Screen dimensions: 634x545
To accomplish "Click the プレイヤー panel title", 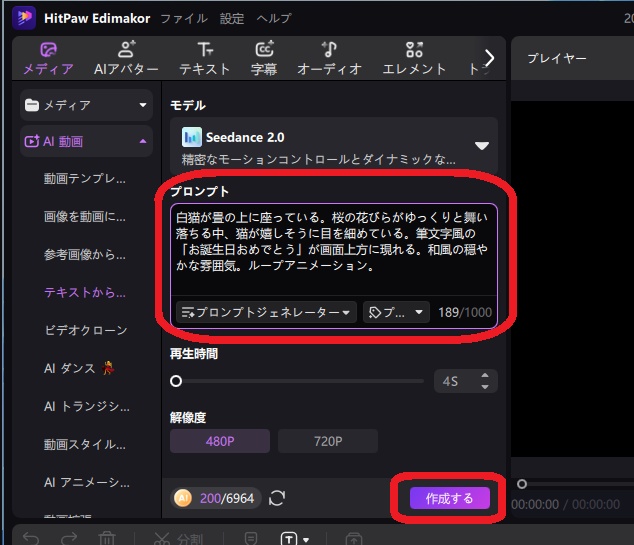I will [557, 58].
